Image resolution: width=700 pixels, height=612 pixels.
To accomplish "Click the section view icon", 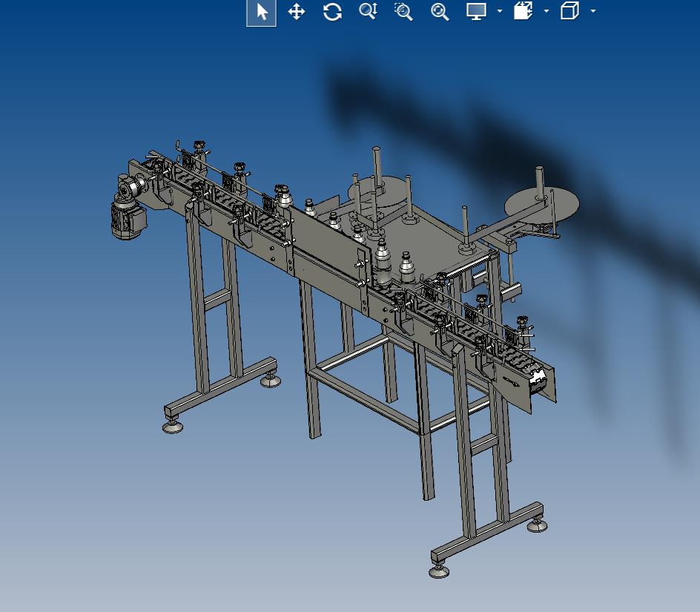I will pos(524,10).
